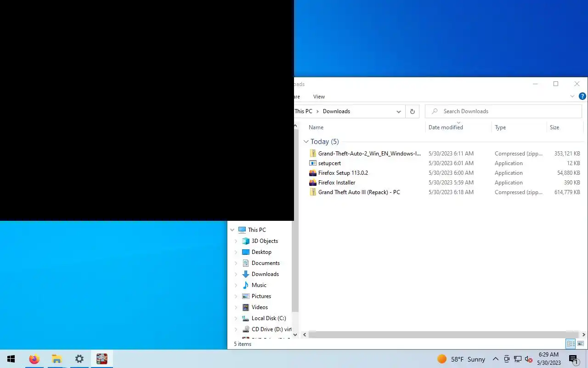Viewport: 588px width, 368px height.
Task: Open Settings gear on the taskbar
Action: 79,359
